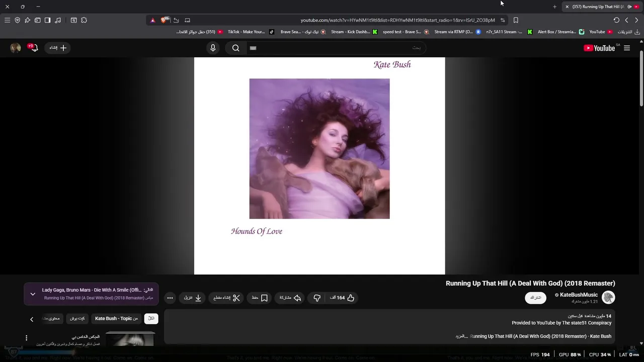
Task: Subscribe to KateBushMusic channel
Action: [x=535, y=298]
